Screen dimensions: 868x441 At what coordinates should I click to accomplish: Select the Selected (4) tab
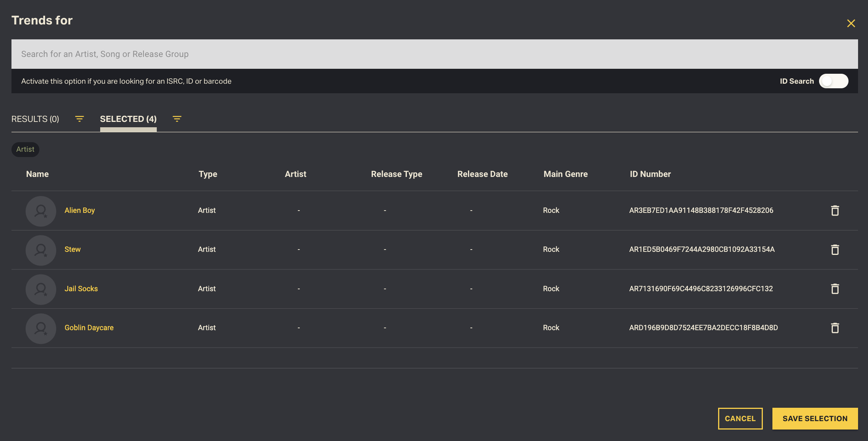point(128,119)
